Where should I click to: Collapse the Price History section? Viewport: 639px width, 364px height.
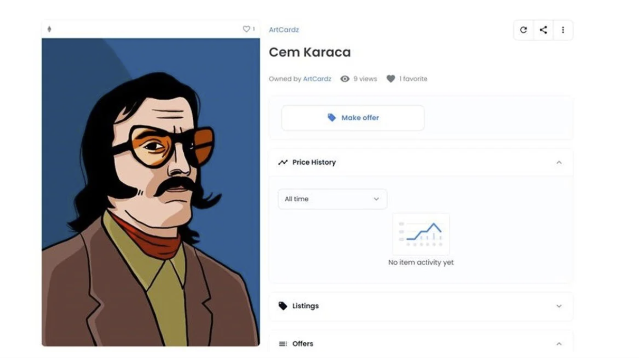point(559,163)
